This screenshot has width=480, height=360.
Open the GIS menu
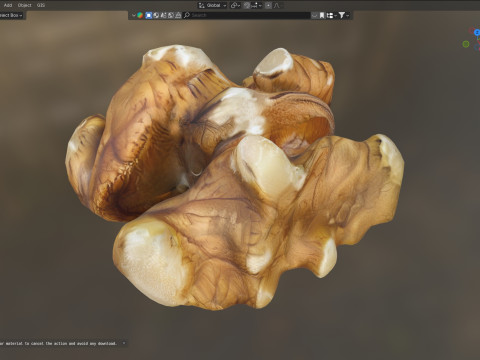tap(41, 5)
